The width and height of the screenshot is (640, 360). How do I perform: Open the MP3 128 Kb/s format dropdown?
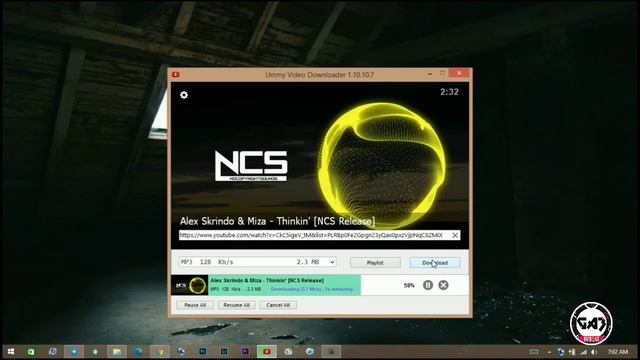[258, 262]
